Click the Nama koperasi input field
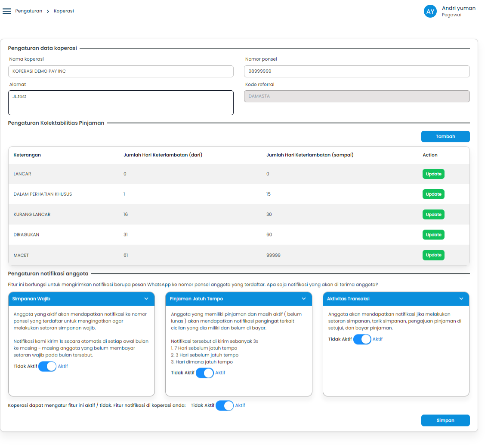Viewport: 494px width, 448px height. pyautogui.click(x=121, y=71)
